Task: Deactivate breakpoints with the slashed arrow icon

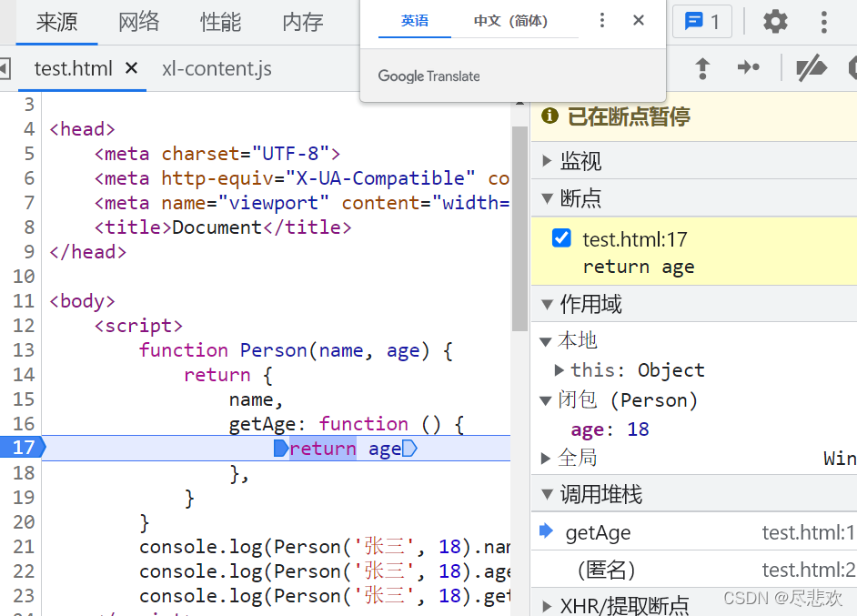Action: [x=811, y=67]
